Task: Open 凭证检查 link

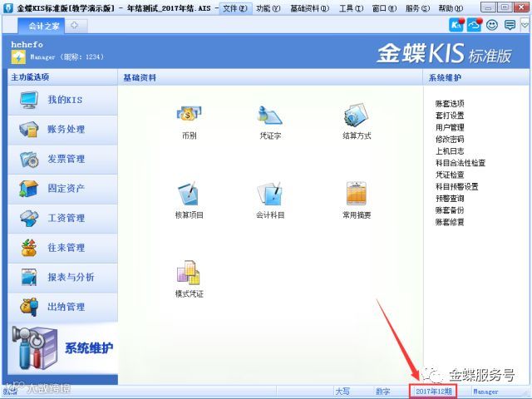Action: (x=450, y=175)
